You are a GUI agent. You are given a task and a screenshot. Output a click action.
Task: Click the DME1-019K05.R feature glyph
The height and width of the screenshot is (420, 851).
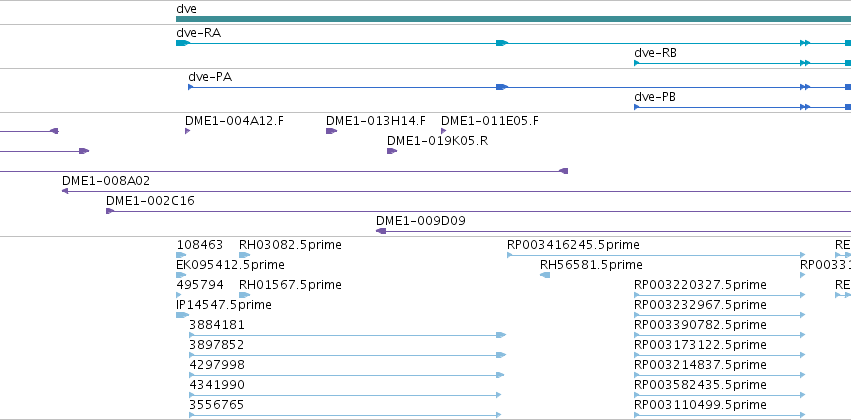click(x=392, y=151)
